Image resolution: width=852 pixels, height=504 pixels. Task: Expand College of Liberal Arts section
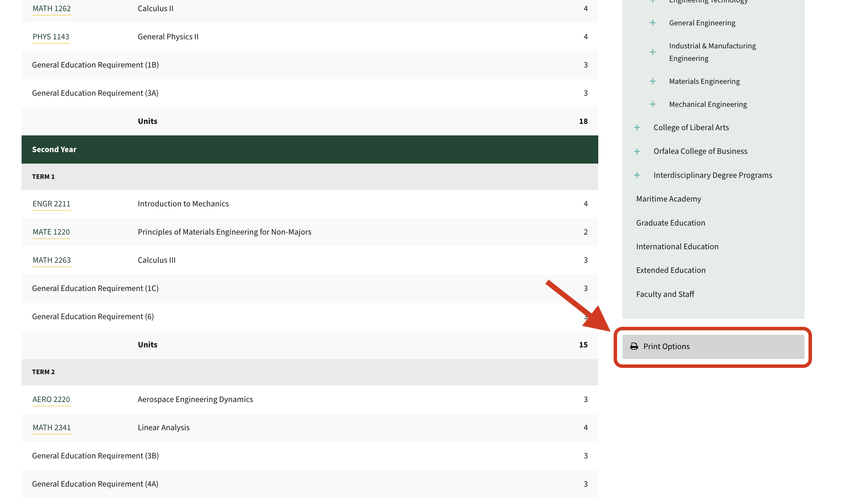(637, 128)
